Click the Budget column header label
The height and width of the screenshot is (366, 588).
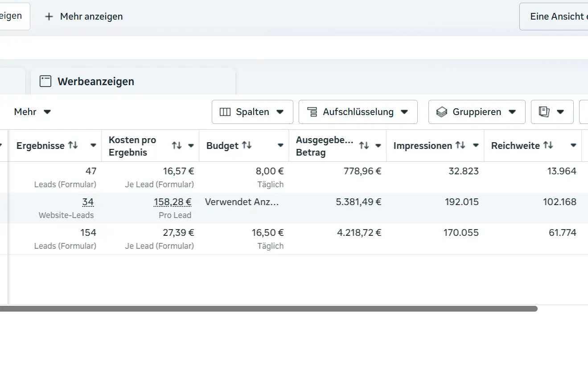tap(222, 146)
